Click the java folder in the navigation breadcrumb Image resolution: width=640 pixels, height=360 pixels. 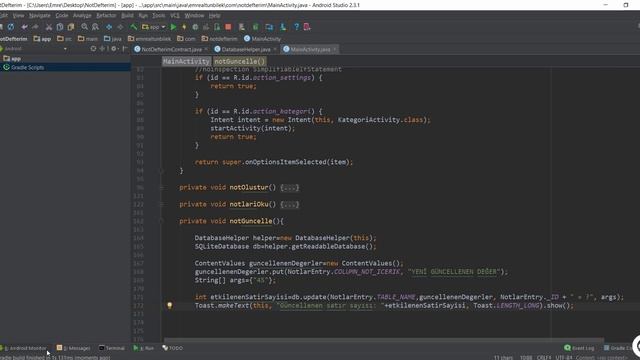click(113, 39)
